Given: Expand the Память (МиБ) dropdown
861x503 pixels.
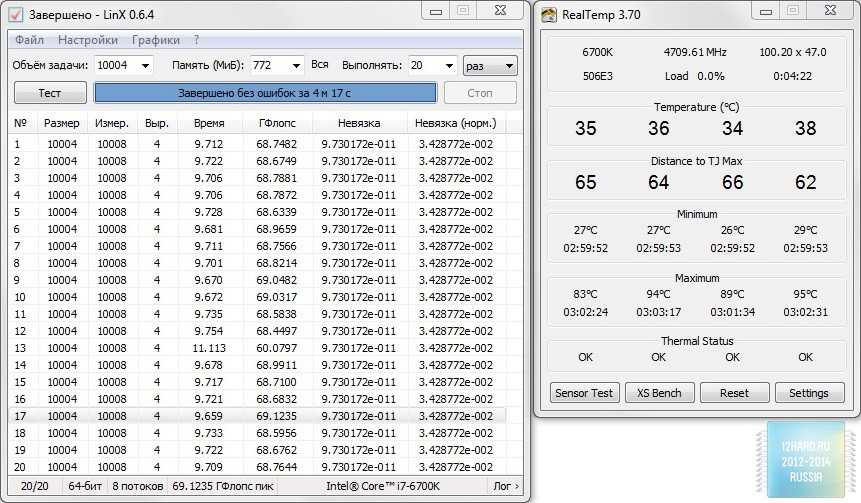Looking at the screenshot, I should click(x=295, y=65).
